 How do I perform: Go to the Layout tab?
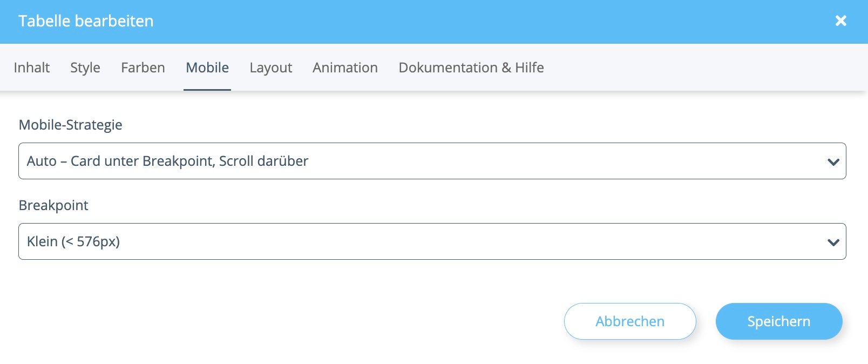click(x=270, y=68)
